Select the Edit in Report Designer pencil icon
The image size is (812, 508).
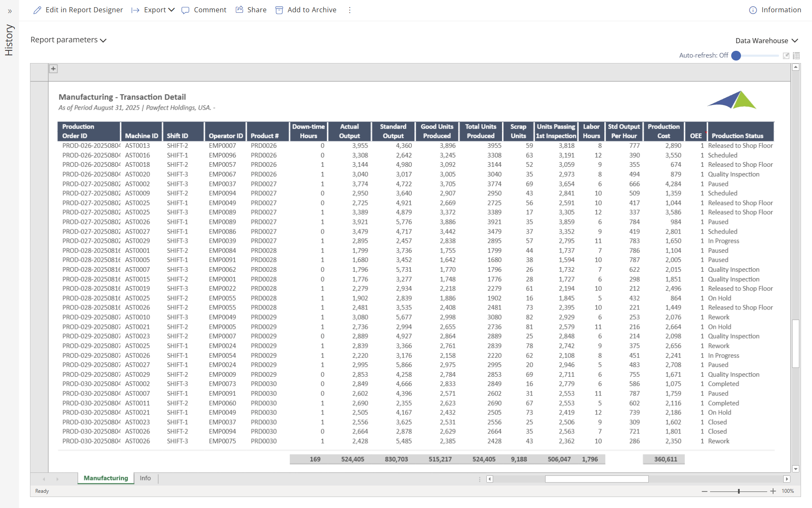pos(37,10)
